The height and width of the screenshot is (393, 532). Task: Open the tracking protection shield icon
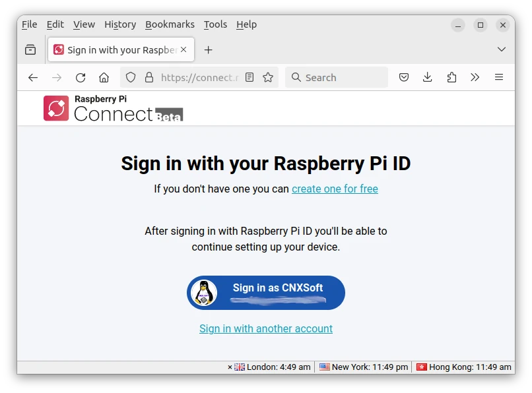[x=131, y=78]
